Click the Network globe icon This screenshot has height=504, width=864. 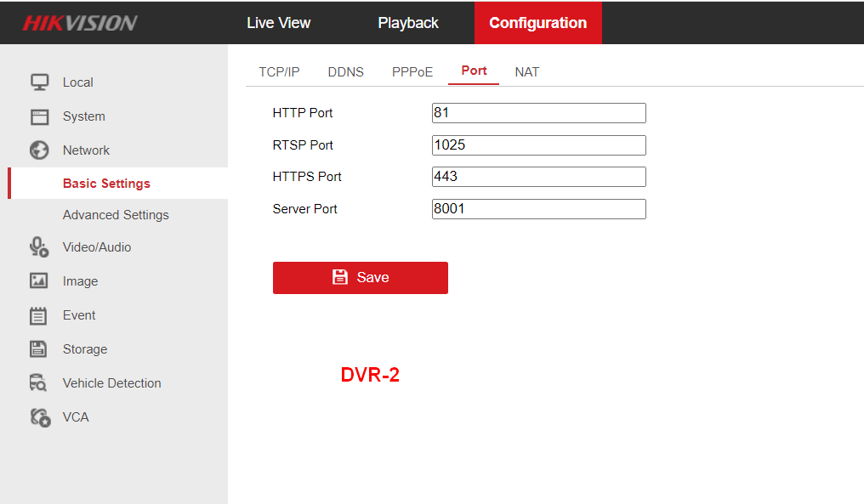coord(39,150)
